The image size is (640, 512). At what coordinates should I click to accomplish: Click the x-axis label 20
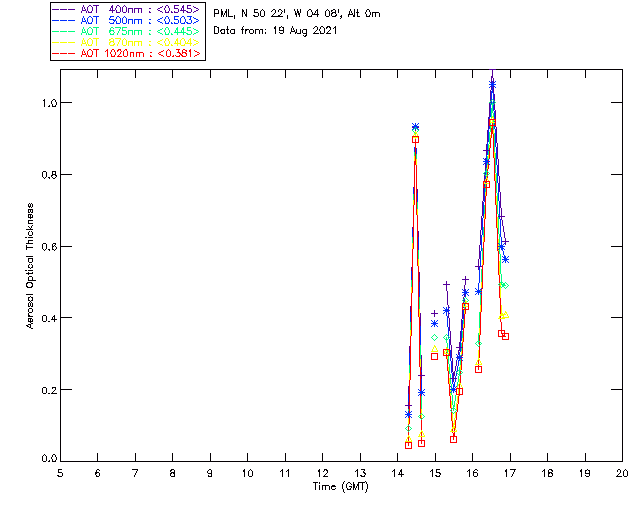[x=622, y=473]
